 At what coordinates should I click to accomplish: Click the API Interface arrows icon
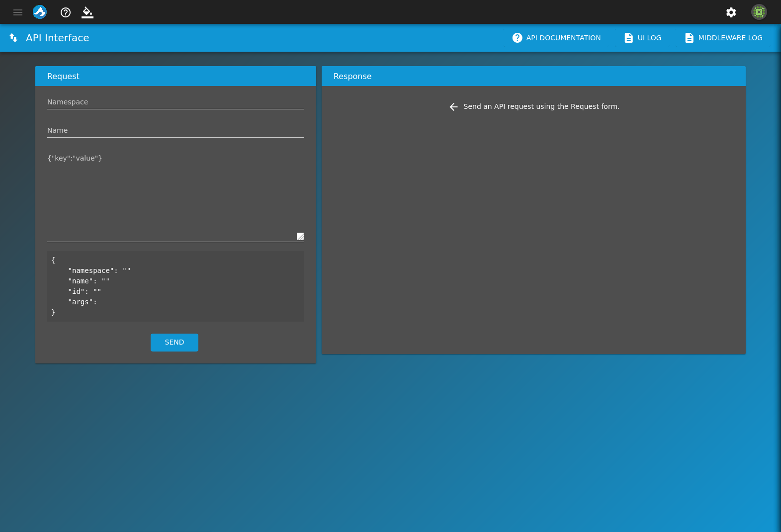[x=13, y=38]
